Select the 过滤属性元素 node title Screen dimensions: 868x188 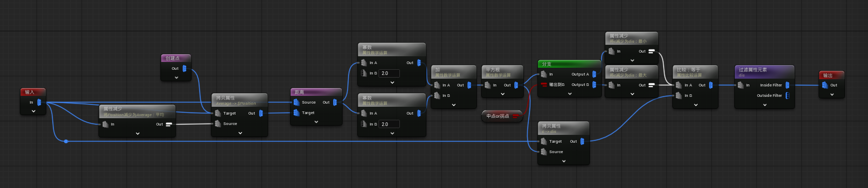753,70
